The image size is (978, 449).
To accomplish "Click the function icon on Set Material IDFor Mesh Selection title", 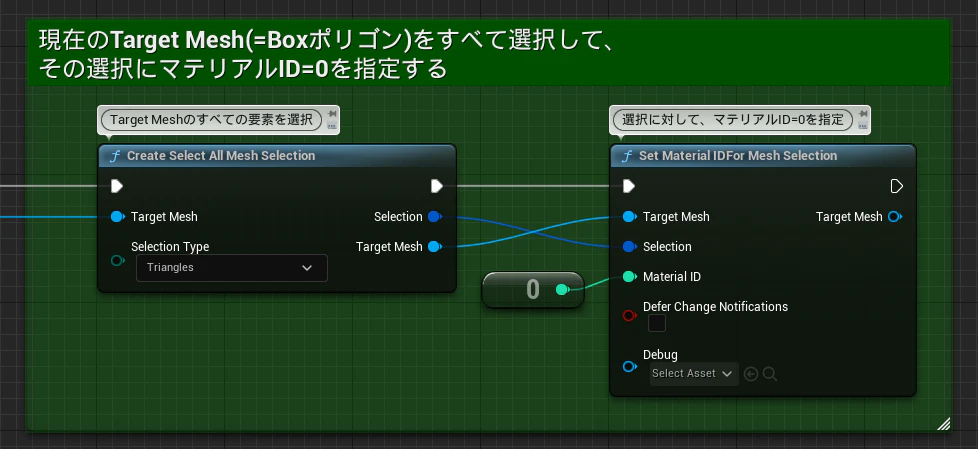I will [627, 156].
